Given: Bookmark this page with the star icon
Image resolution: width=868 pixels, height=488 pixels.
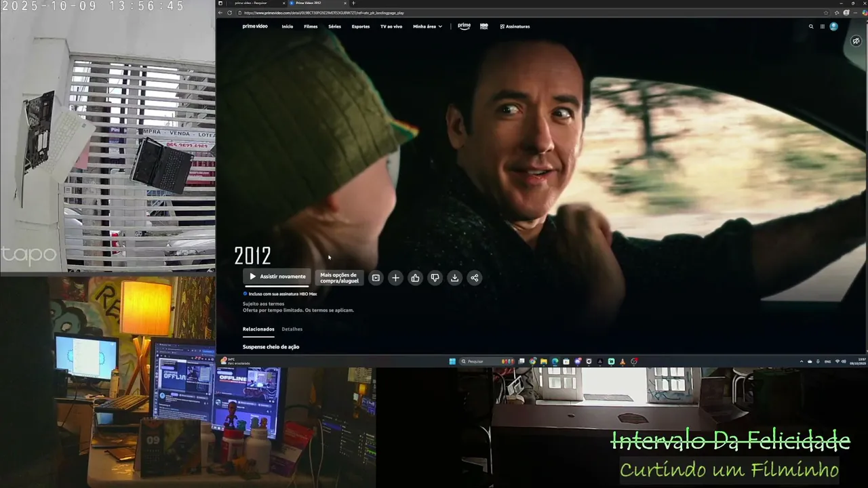Looking at the screenshot, I should coord(825,13).
